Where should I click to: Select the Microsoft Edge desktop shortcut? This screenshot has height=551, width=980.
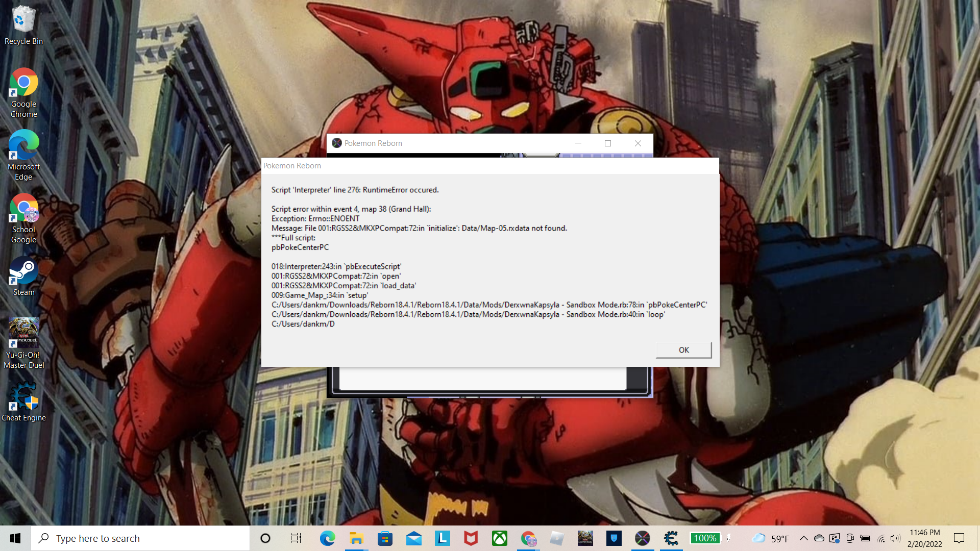pos(23,156)
